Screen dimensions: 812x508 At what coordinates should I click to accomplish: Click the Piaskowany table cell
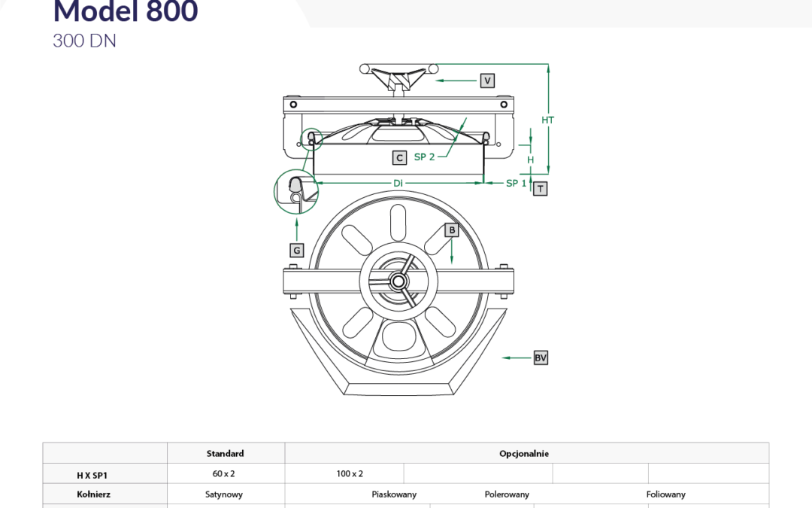394,494
